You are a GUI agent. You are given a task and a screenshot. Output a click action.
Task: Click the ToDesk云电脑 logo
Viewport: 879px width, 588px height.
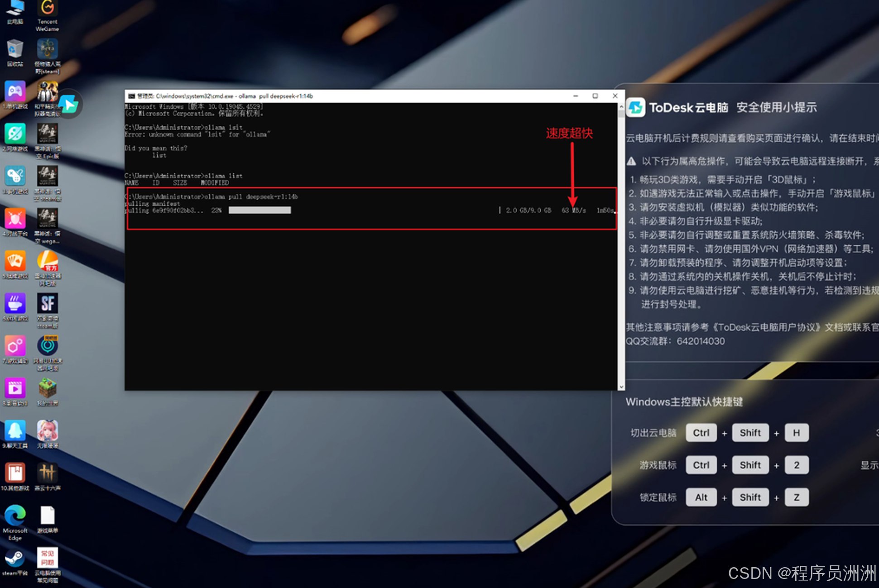tap(636, 108)
